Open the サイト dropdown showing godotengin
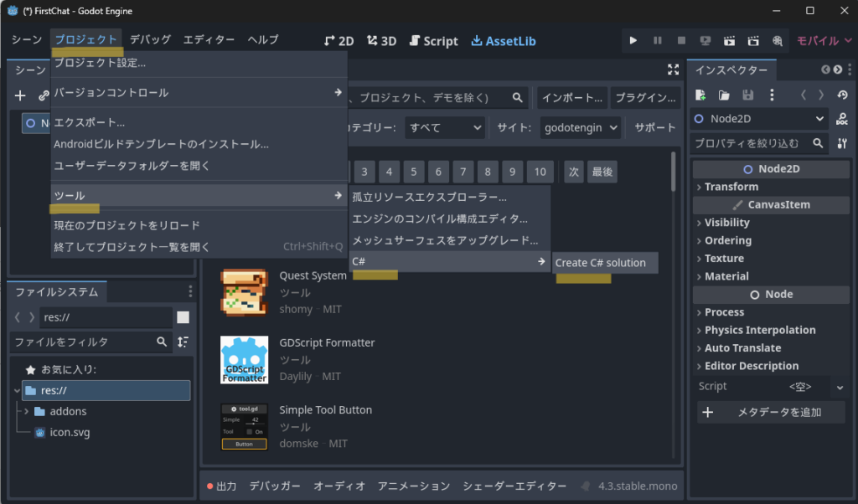 click(x=581, y=127)
